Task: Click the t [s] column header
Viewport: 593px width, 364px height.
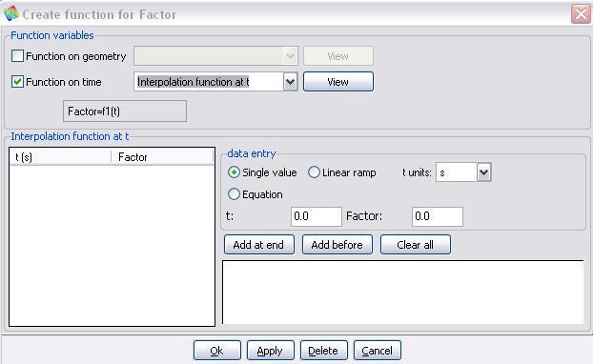Action: pos(60,157)
